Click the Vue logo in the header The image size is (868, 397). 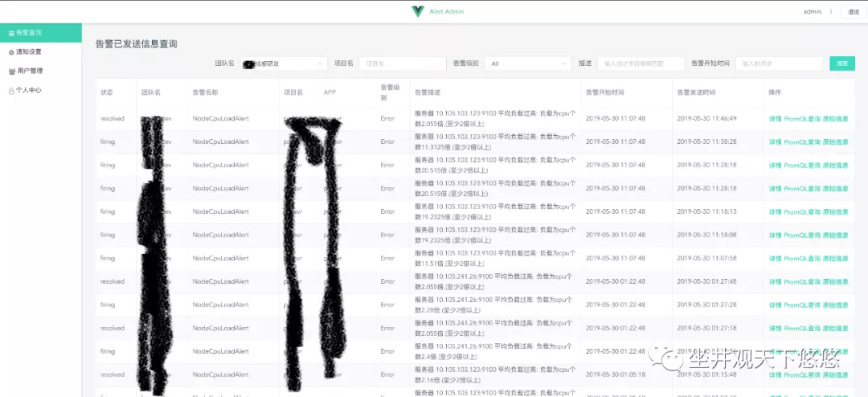pos(417,11)
